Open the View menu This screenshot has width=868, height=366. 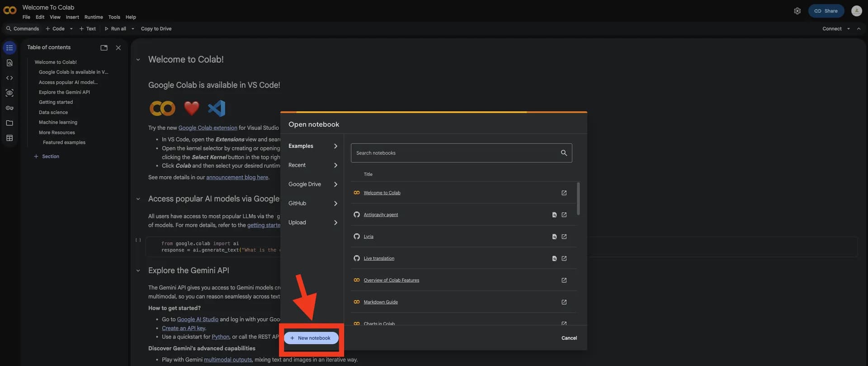pyautogui.click(x=55, y=17)
